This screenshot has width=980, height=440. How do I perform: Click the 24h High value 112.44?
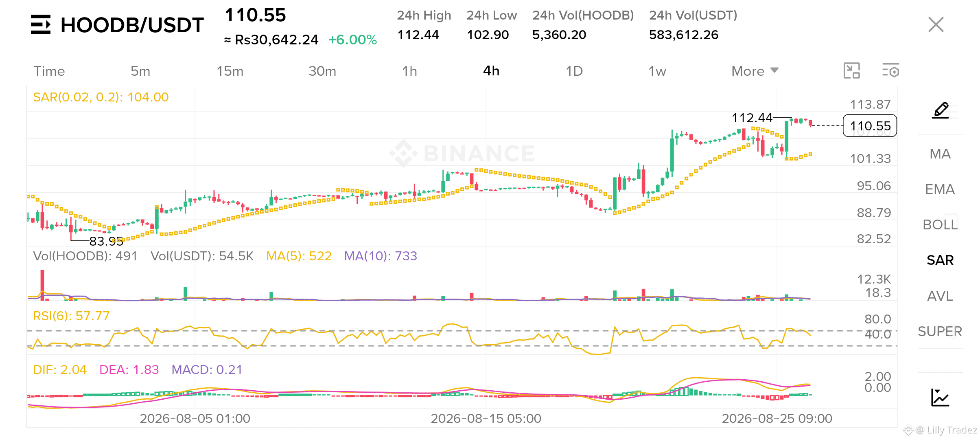[x=418, y=35]
